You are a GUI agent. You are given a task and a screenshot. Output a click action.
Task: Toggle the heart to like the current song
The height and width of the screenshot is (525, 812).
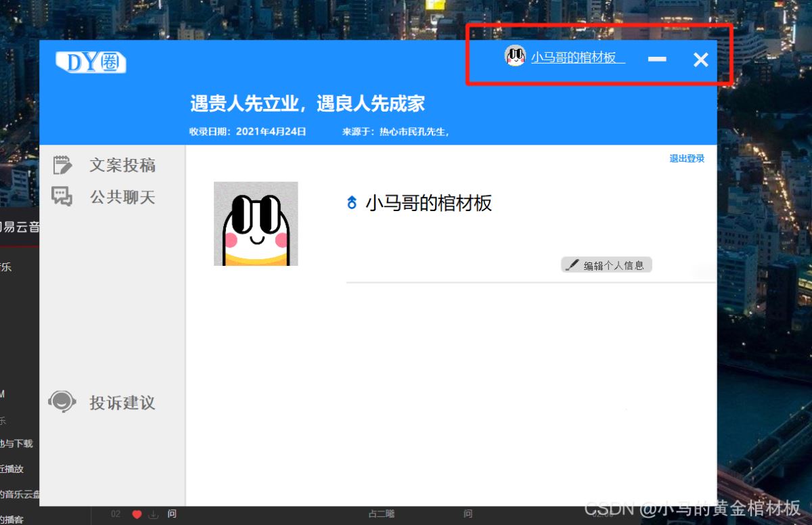point(137,513)
